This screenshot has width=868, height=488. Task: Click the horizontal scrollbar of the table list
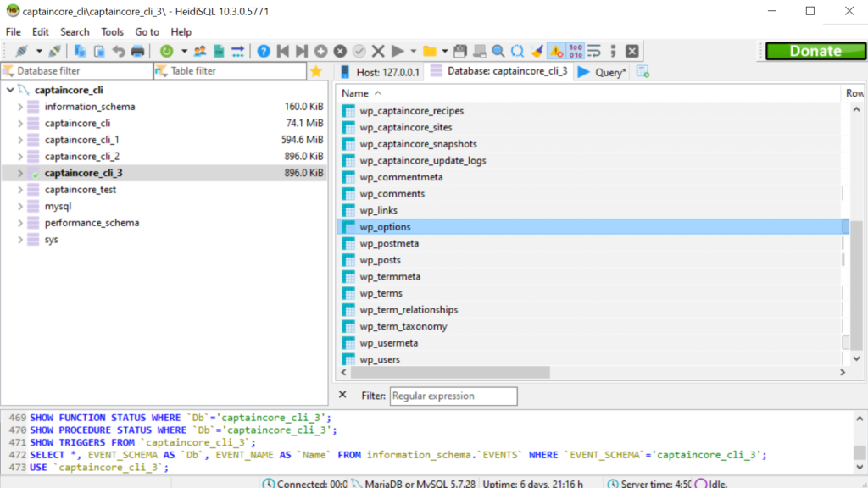coord(451,373)
